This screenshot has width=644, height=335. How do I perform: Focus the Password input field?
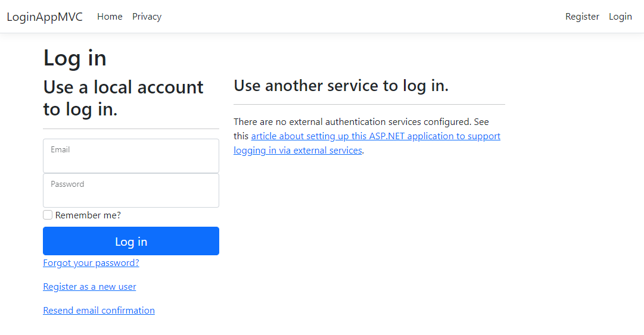131,195
